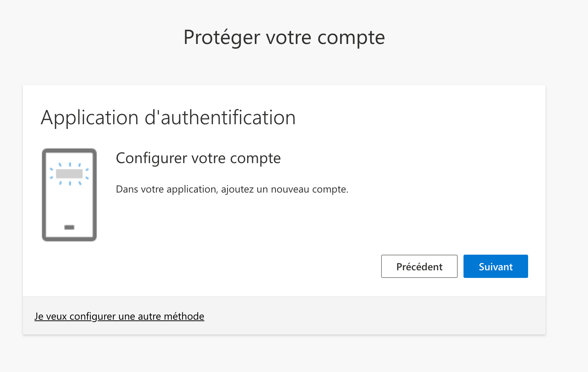The height and width of the screenshot is (372, 588).
Task: Click the smartphone illustration icon
Action: point(69,195)
